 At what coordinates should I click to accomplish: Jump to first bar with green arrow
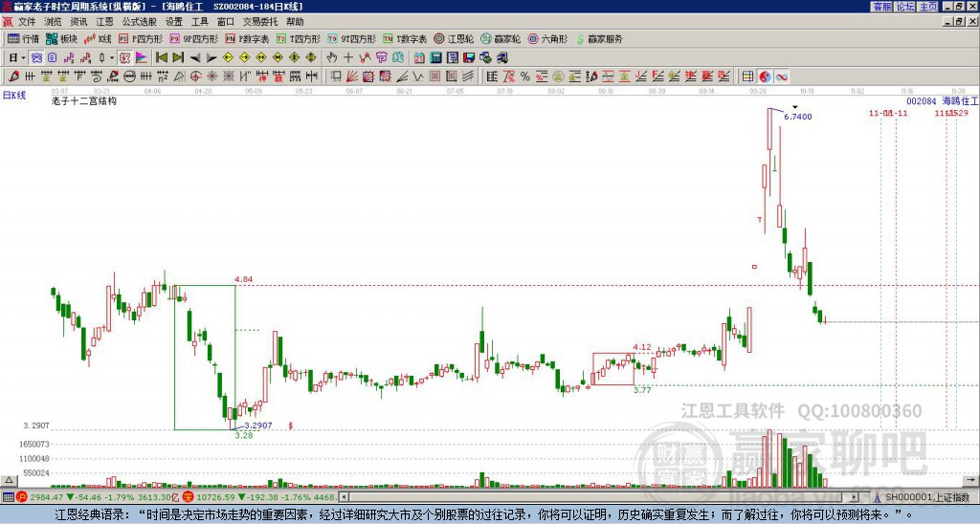pyautogui.click(x=161, y=58)
